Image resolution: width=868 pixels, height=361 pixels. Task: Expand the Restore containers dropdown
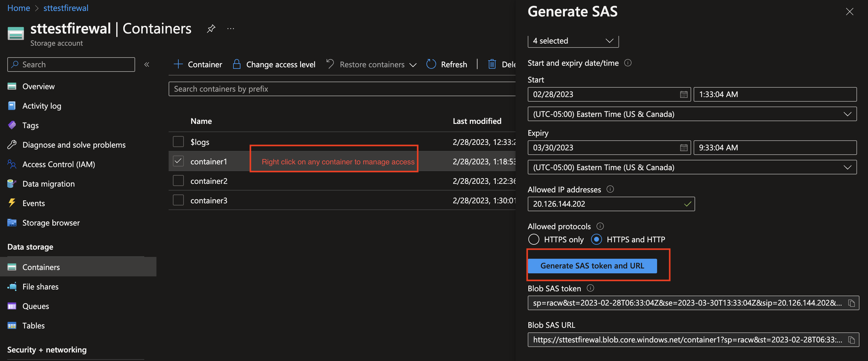[413, 65]
